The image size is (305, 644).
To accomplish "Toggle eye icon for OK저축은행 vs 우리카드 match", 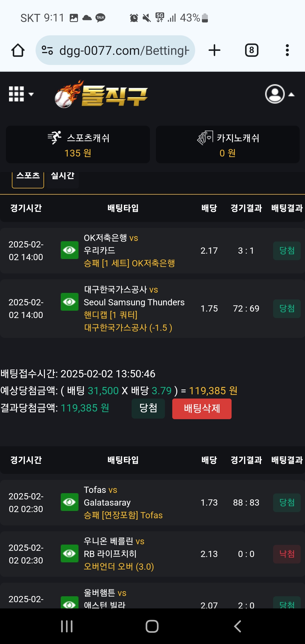I will tap(69, 250).
